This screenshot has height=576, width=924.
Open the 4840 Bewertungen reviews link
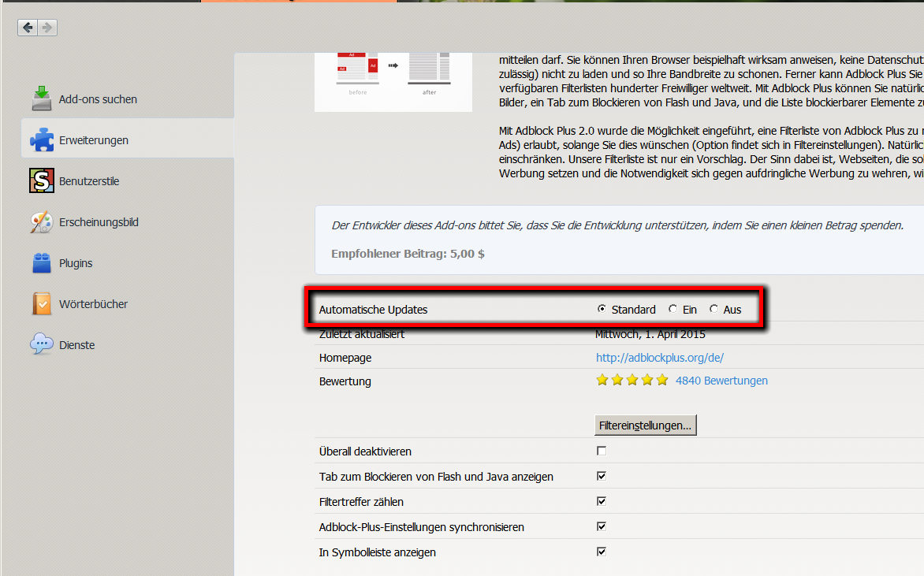coord(721,381)
